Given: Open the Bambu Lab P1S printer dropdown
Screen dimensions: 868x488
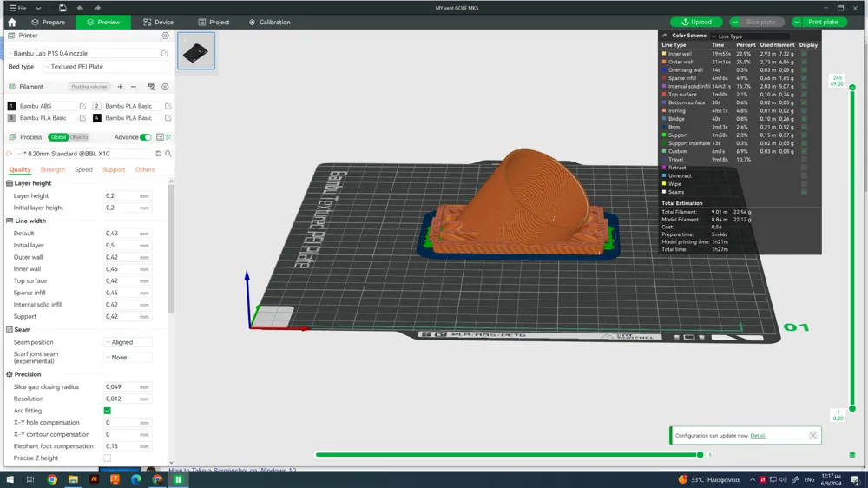Looking at the screenshot, I should point(83,53).
